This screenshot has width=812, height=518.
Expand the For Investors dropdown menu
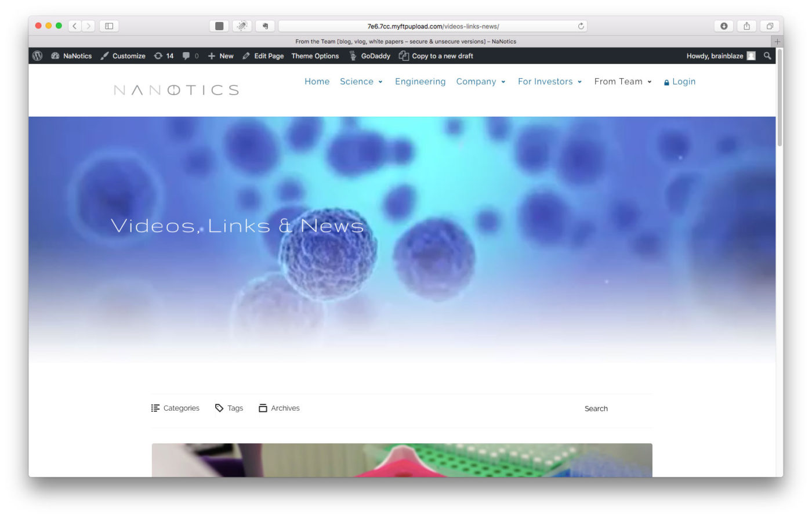point(550,81)
